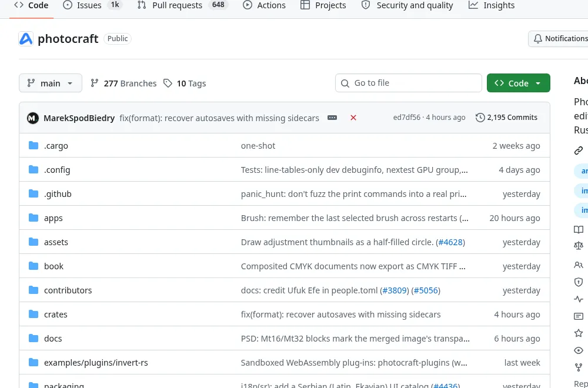Image resolution: width=588 pixels, height=388 pixels.
Task: Click the assets folder icon
Action: [34, 242]
